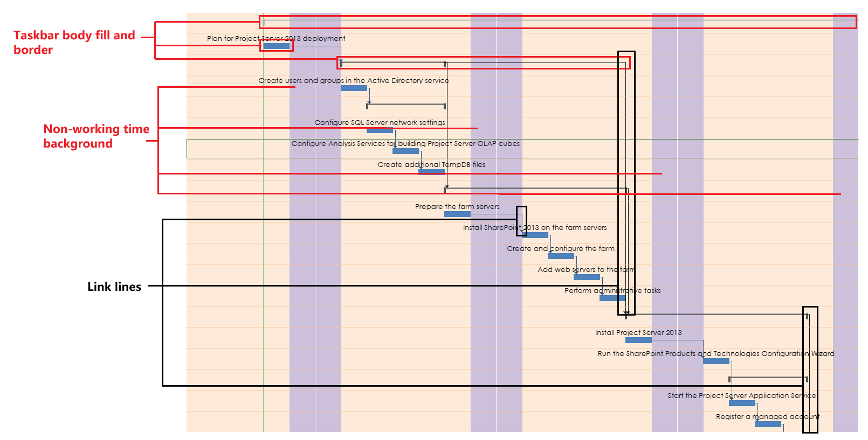The width and height of the screenshot is (868, 440).
Task: Select the label "Configure SQL Server network settings"
Action: pyautogui.click(x=380, y=123)
